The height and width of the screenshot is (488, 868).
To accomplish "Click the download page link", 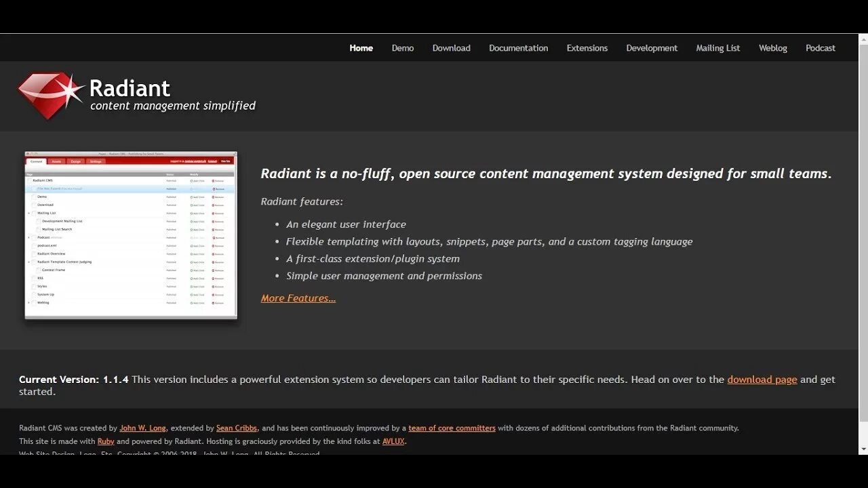I will pyautogui.click(x=762, y=380).
